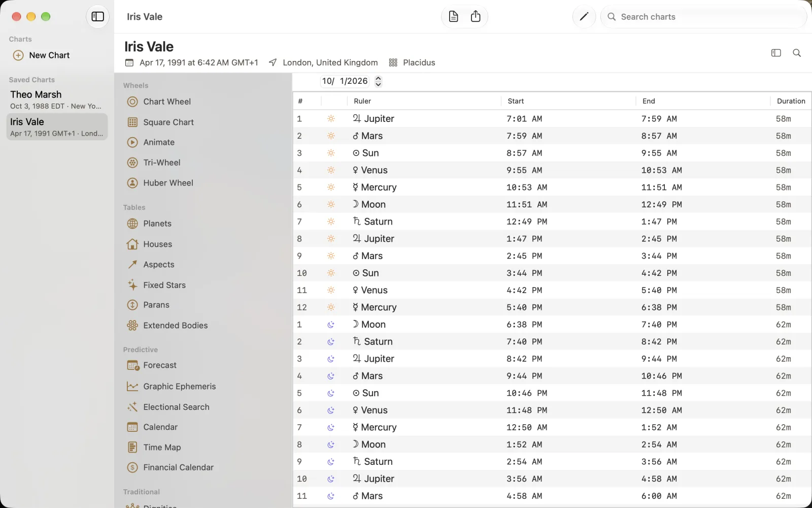Screen dimensions: 812x508
Task: Sort by the Duration column header
Action: (791, 101)
